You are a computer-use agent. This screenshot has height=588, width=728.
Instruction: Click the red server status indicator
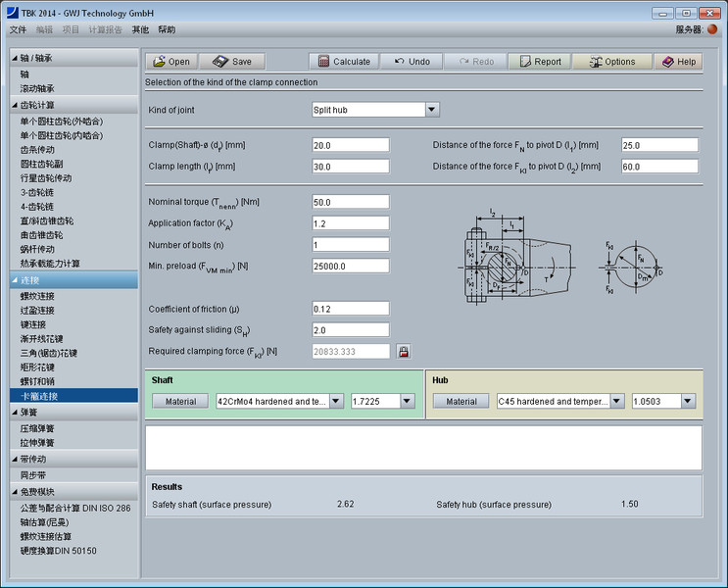(x=712, y=29)
